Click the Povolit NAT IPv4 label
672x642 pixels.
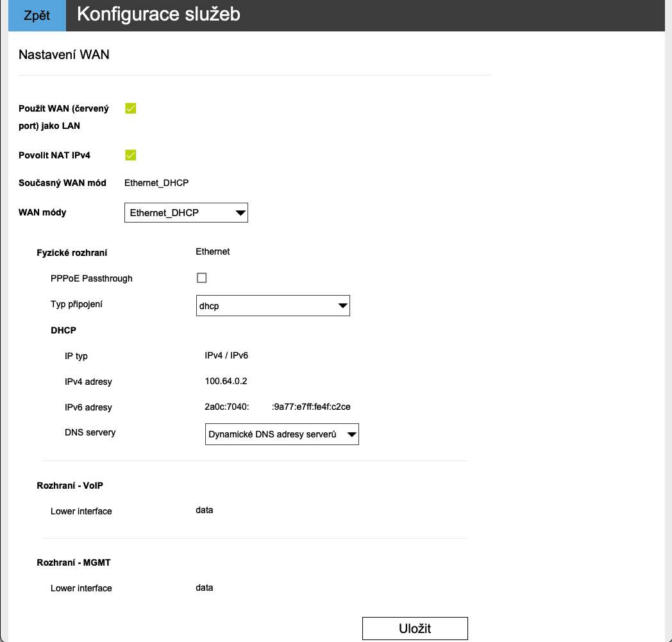[55, 155]
